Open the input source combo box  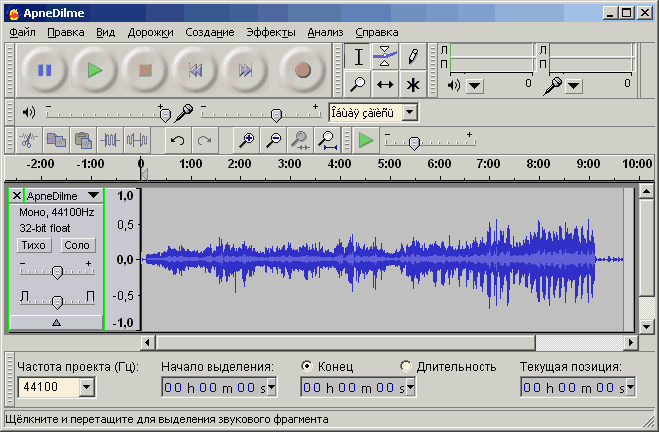point(373,113)
